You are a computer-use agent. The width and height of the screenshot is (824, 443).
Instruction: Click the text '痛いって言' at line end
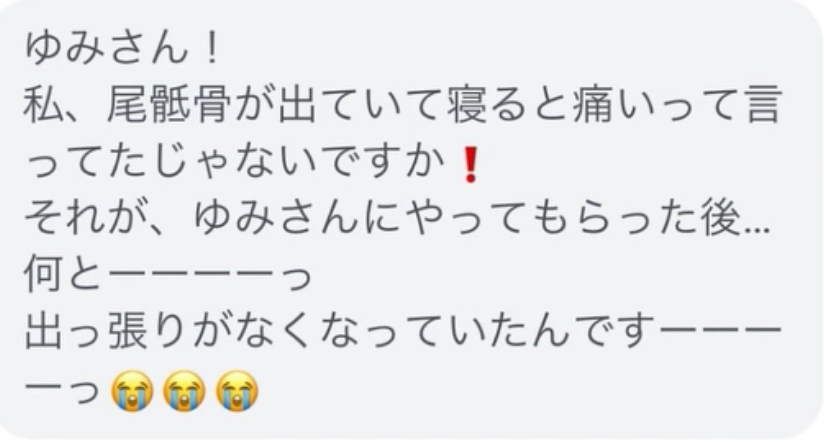coord(676,106)
